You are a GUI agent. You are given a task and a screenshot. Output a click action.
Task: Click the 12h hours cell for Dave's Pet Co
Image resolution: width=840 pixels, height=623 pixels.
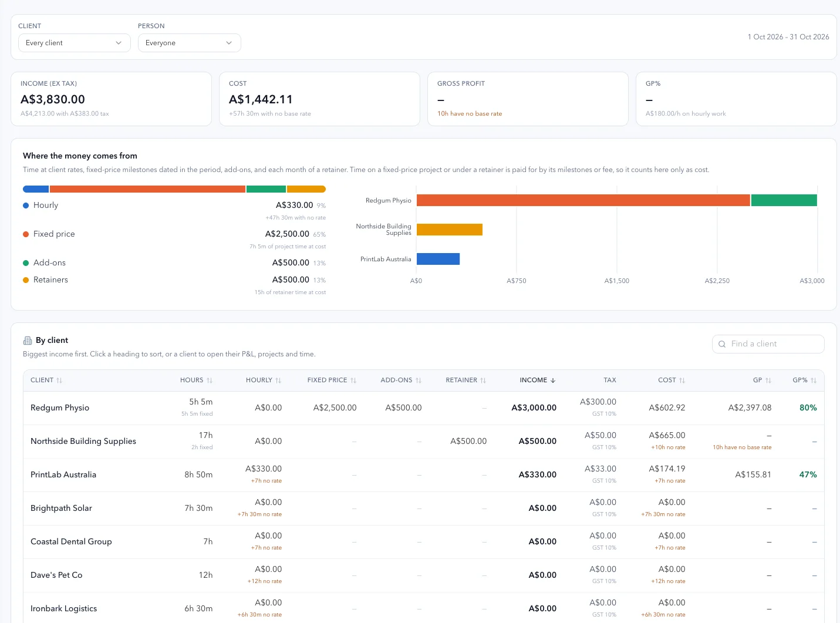pyautogui.click(x=205, y=575)
